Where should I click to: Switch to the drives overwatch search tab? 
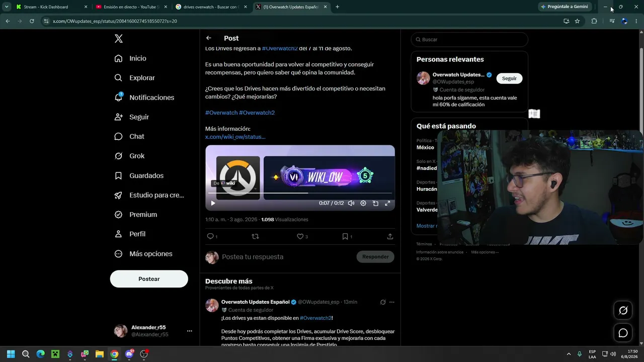click(x=211, y=7)
